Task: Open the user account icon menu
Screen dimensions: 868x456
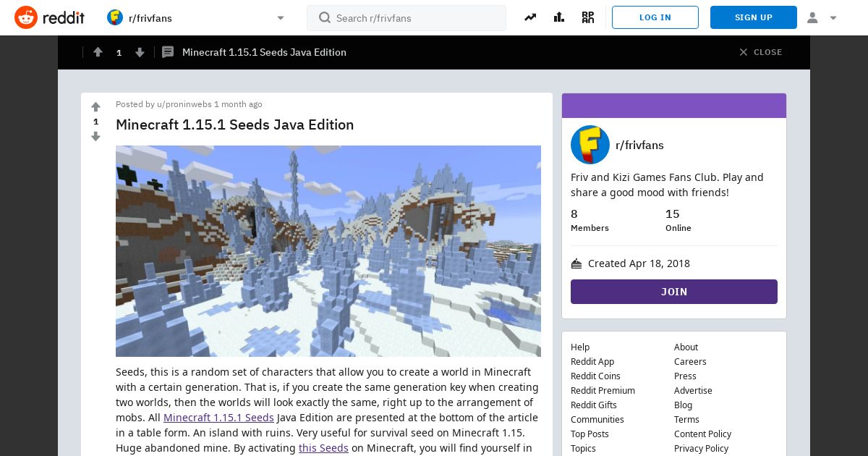Action: [x=812, y=18]
